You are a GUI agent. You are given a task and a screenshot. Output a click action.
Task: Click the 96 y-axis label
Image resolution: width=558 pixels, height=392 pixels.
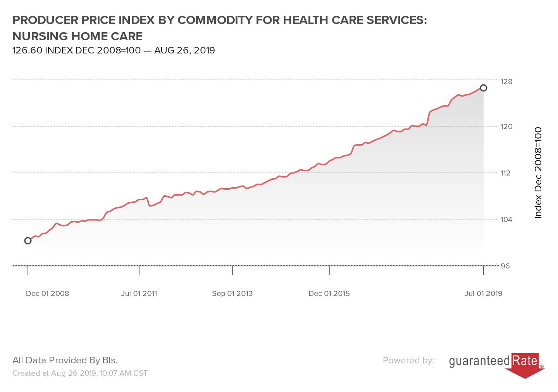505,266
